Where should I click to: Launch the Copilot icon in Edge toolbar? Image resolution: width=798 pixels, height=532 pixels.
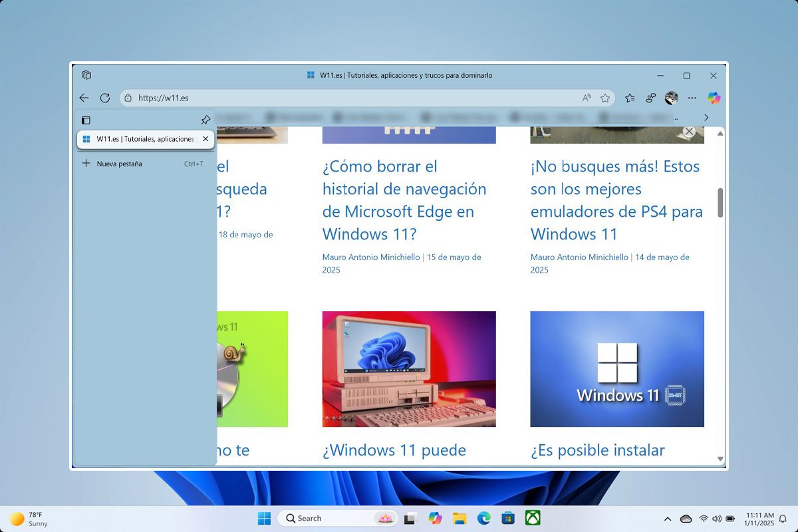click(x=714, y=98)
